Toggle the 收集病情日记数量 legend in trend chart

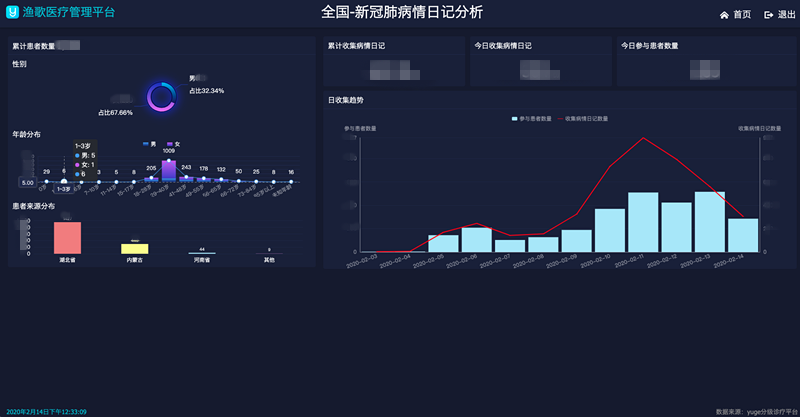[x=583, y=118]
